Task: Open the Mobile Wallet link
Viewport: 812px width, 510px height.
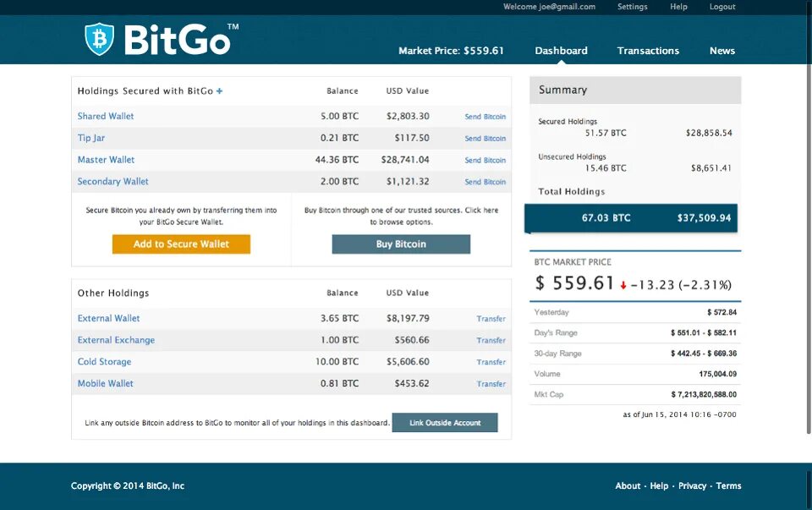Action: coord(106,383)
